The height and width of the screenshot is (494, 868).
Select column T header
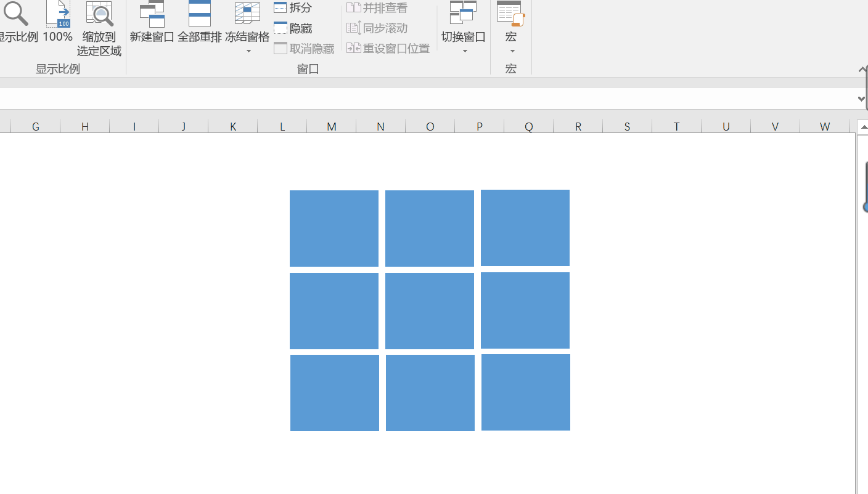point(677,126)
